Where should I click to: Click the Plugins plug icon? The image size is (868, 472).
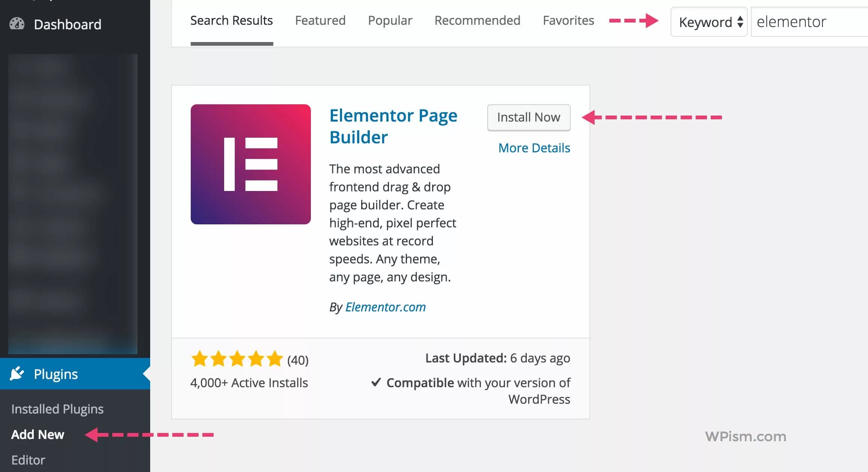pyautogui.click(x=17, y=374)
